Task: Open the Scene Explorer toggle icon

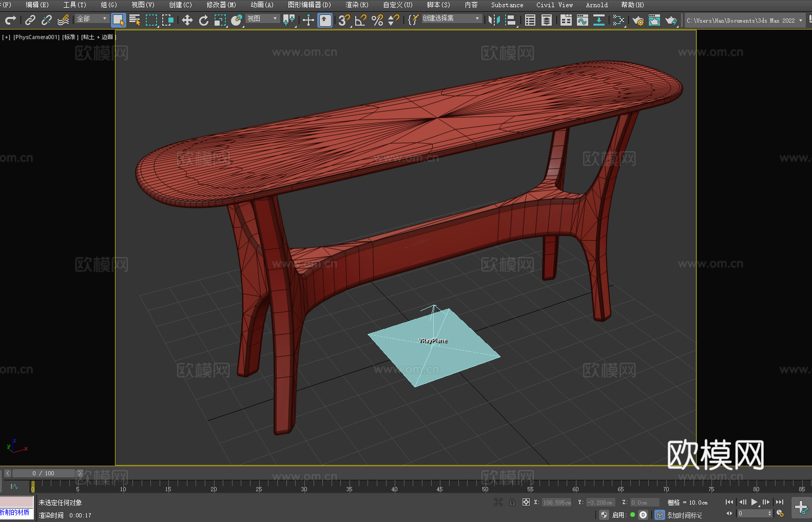Action: (x=530, y=20)
